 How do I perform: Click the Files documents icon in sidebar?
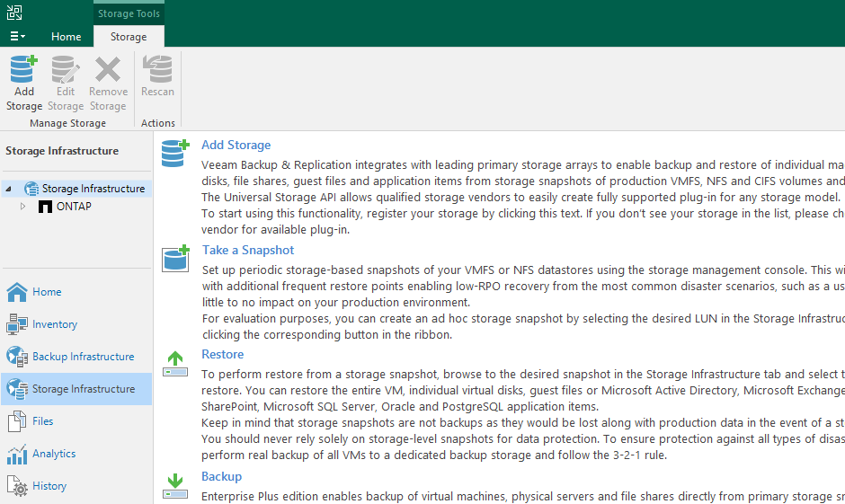click(x=17, y=421)
